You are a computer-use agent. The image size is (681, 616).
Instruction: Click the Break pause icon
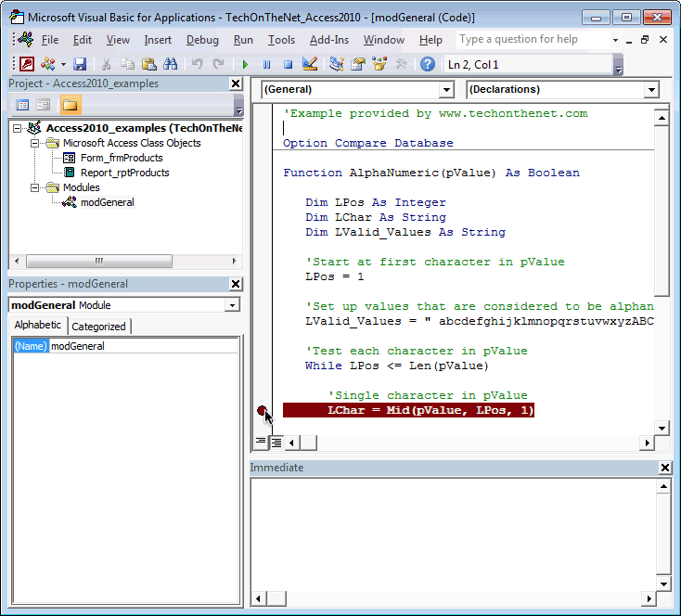[x=266, y=65]
